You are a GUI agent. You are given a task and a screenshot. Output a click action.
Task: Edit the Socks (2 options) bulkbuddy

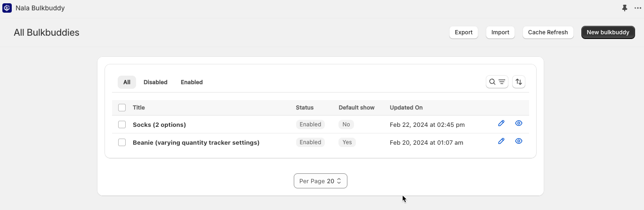click(x=501, y=123)
